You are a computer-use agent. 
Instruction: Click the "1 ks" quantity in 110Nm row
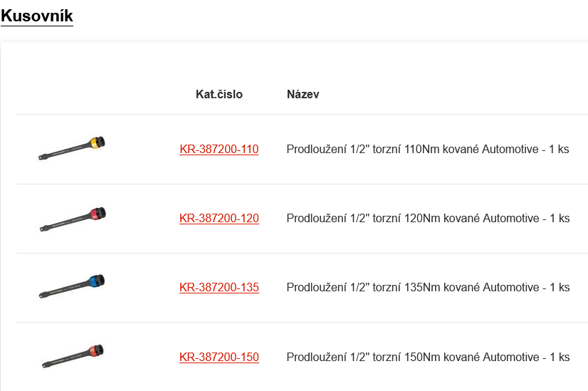(559, 150)
